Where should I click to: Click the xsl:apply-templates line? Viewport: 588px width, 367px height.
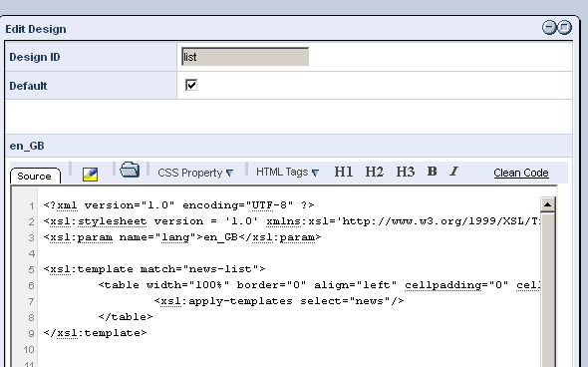click(x=279, y=301)
